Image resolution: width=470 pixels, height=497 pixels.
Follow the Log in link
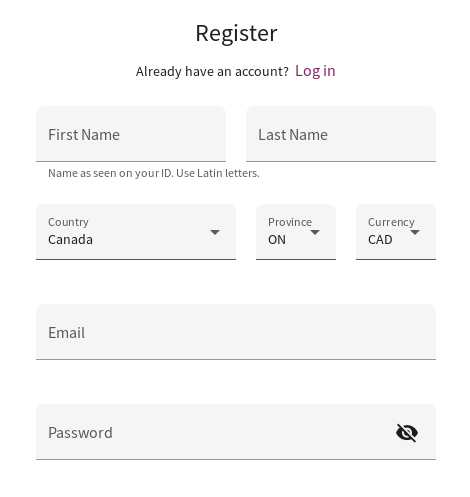click(x=315, y=71)
